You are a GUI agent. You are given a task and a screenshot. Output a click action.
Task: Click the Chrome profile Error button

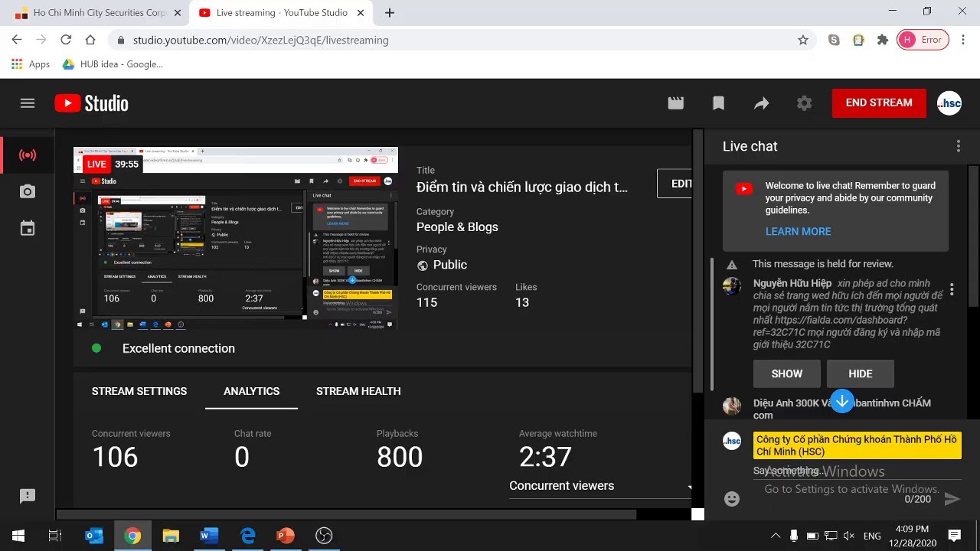[x=923, y=40]
